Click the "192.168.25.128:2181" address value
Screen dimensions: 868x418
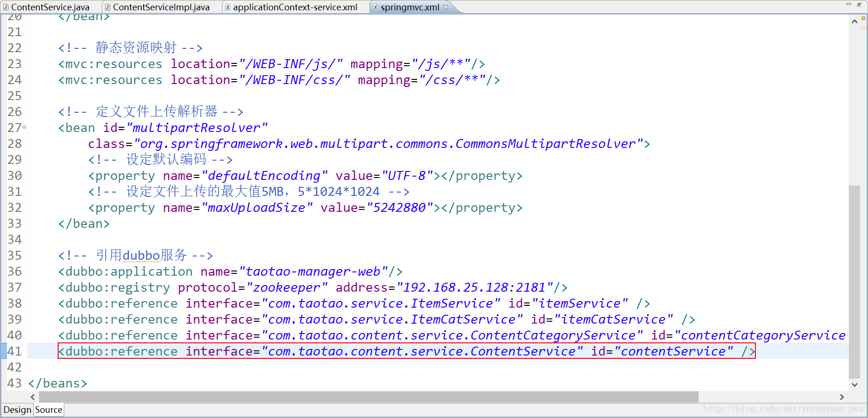(x=475, y=287)
